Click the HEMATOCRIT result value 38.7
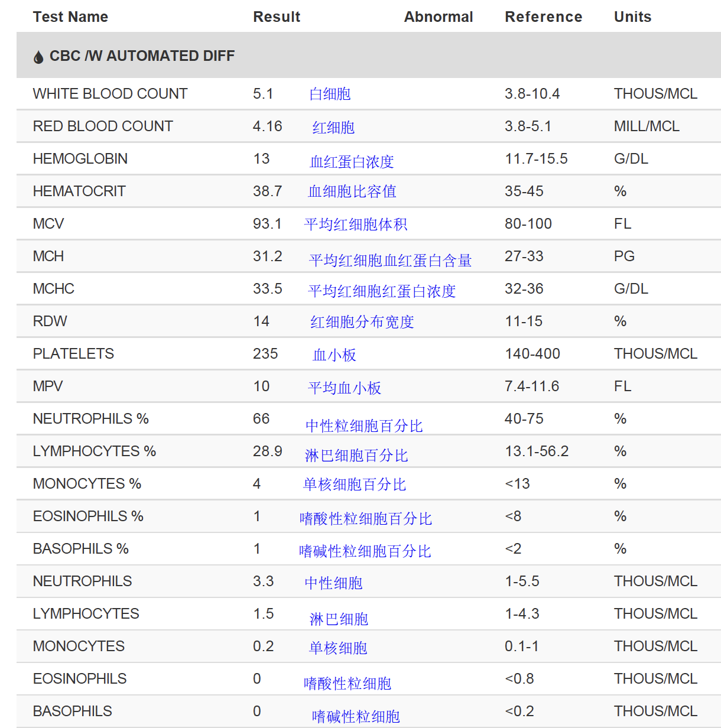Screen dimensions: 721x728 click(x=267, y=191)
